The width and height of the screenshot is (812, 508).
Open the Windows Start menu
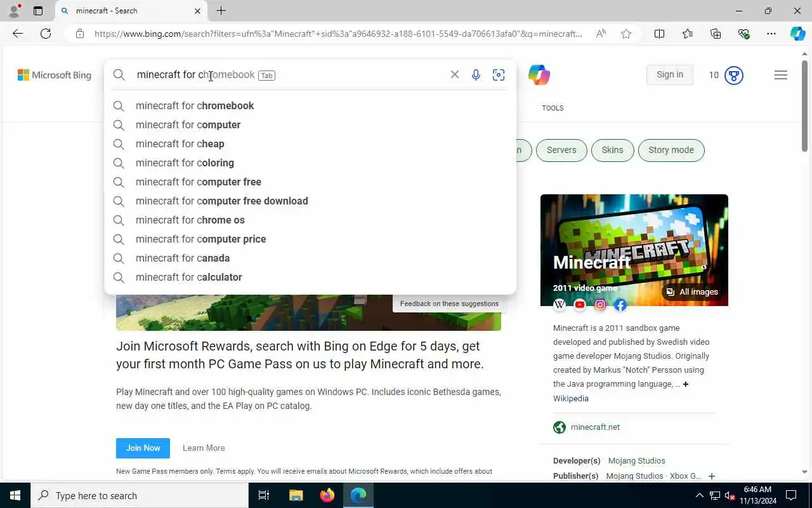15,495
